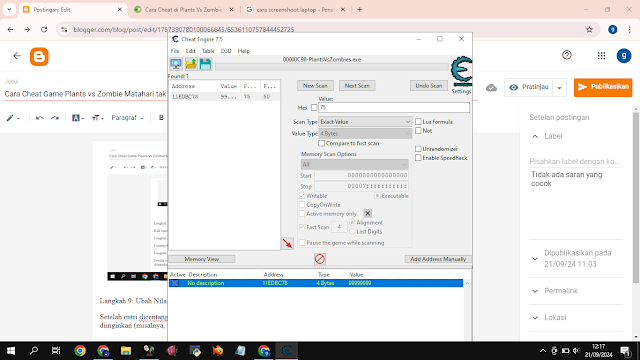Collapse the Label section

(535, 136)
